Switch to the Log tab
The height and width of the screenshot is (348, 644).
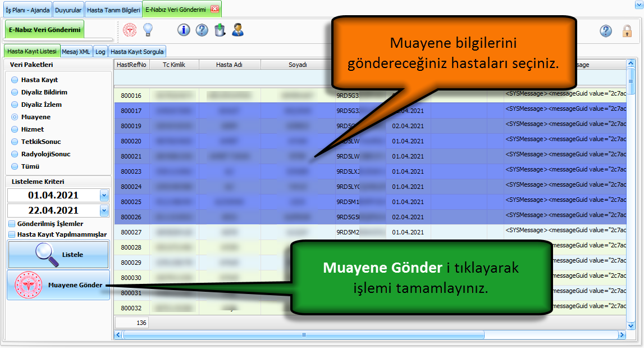[100, 52]
